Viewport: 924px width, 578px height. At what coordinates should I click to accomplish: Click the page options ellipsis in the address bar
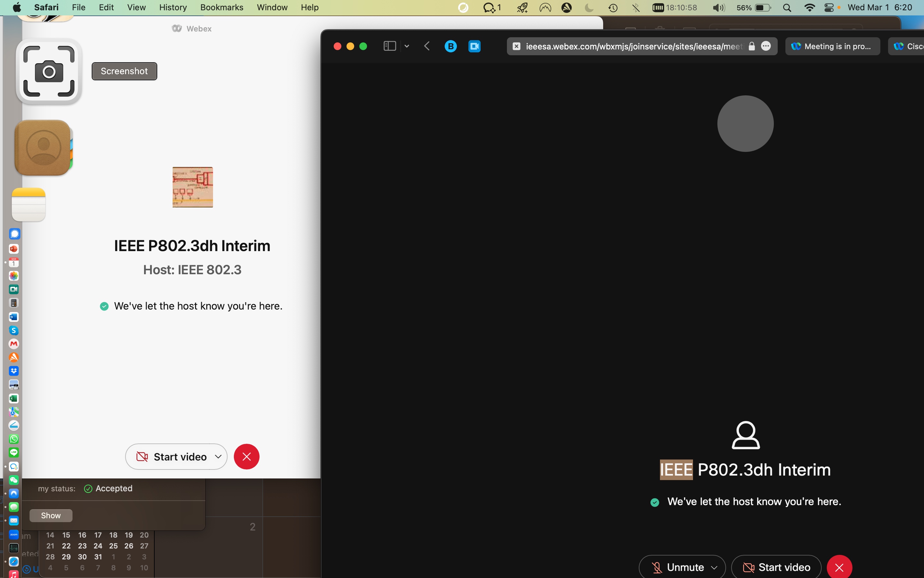click(x=766, y=46)
